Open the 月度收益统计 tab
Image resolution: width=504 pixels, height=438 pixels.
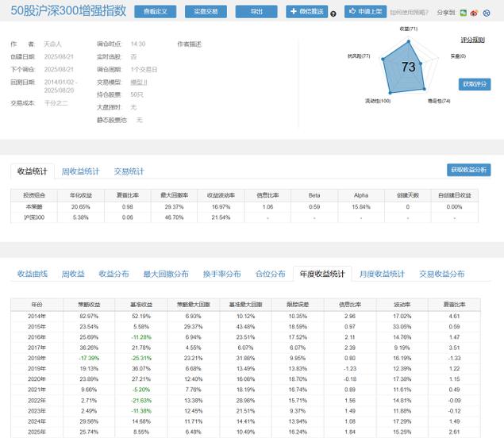[381, 274]
